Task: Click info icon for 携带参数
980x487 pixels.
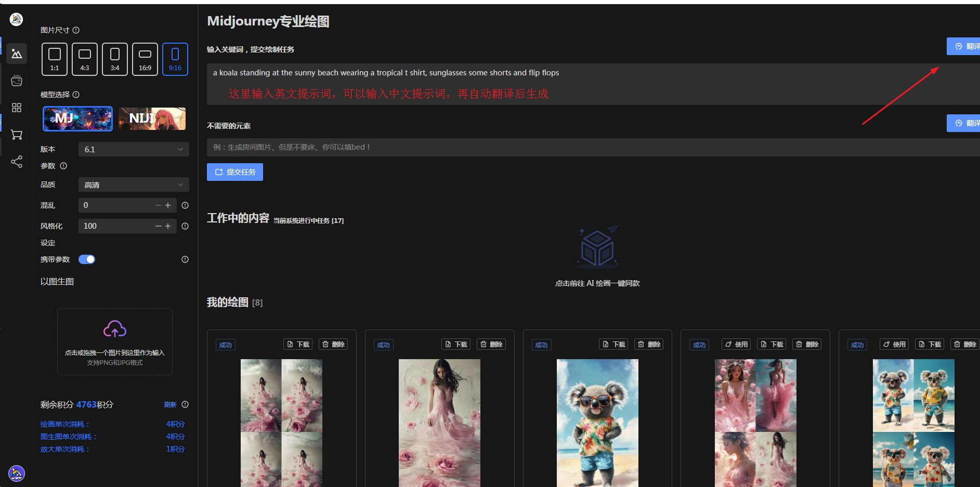Action: pos(185,259)
